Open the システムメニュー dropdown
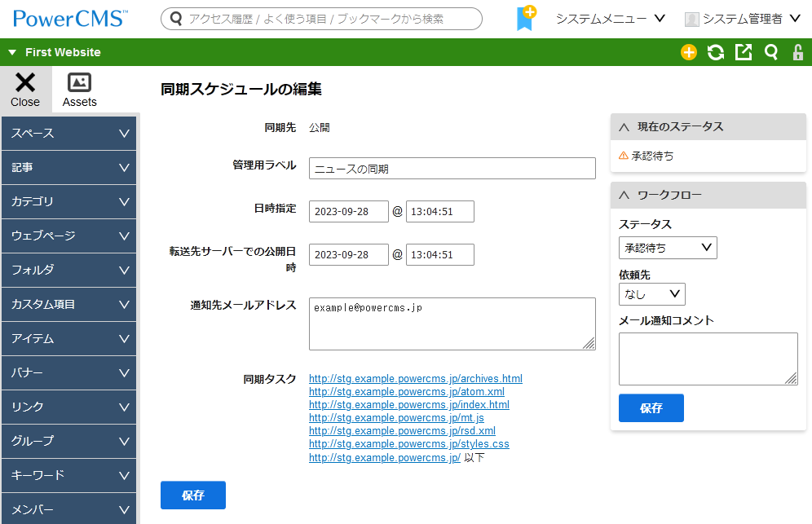The width and height of the screenshot is (812, 524). tap(610, 19)
